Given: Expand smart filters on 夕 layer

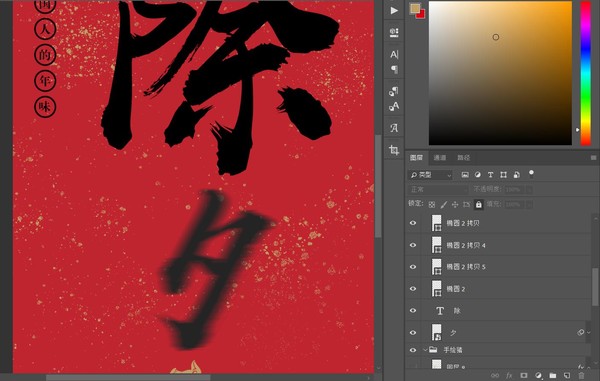Looking at the screenshot, I should [589, 332].
